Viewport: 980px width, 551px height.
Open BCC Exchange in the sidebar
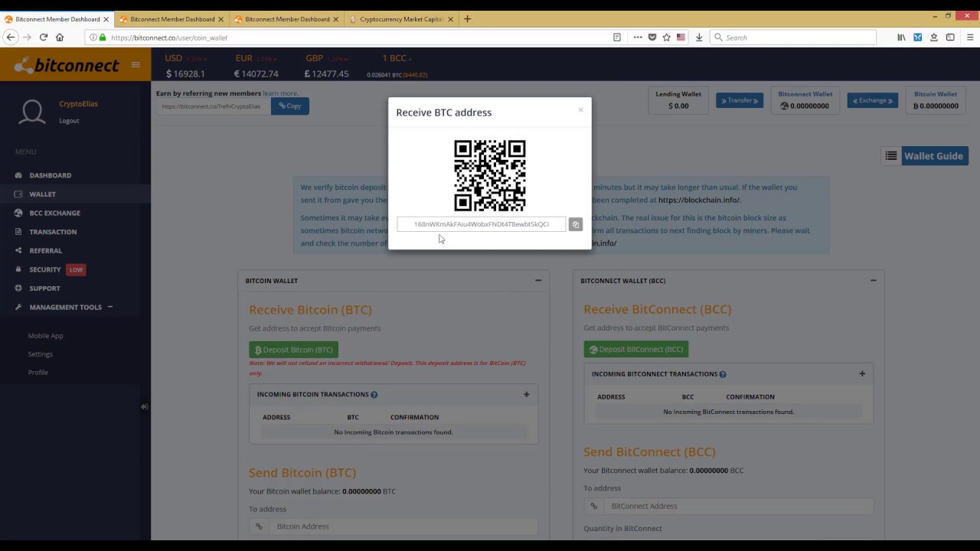tap(54, 213)
